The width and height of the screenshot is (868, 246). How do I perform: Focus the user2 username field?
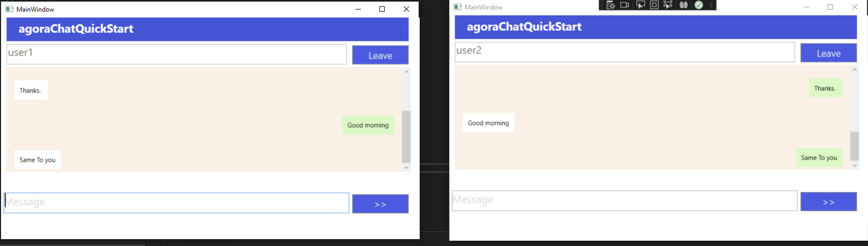[625, 52]
